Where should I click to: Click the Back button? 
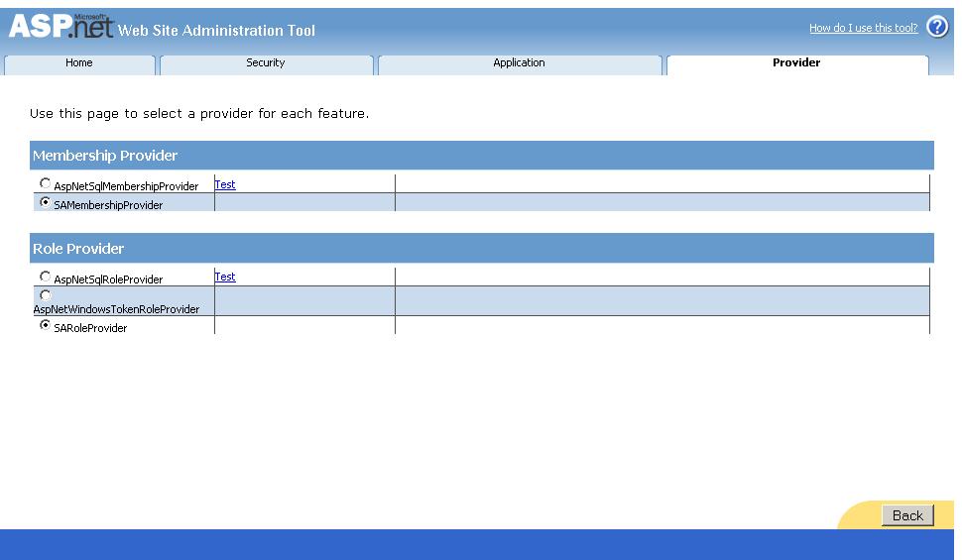coord(907,515)
